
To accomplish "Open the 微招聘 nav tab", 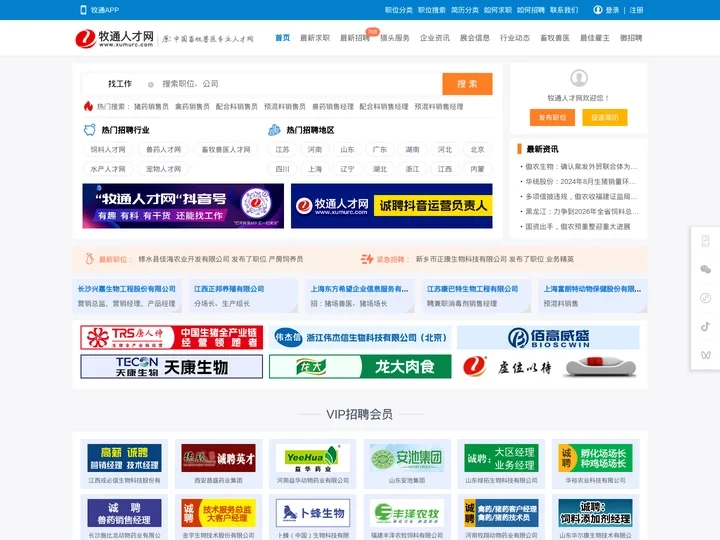I will [631, 38].
